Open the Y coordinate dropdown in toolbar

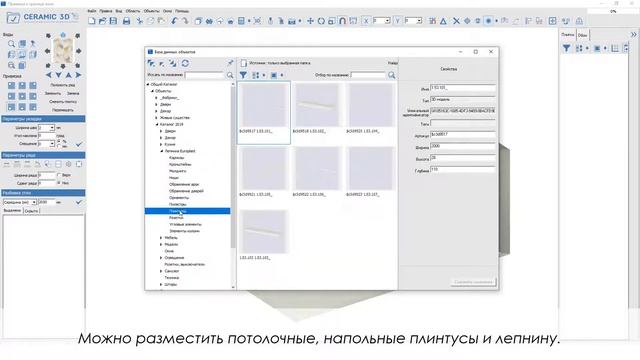pyautogui.click(x=419, y=21)
